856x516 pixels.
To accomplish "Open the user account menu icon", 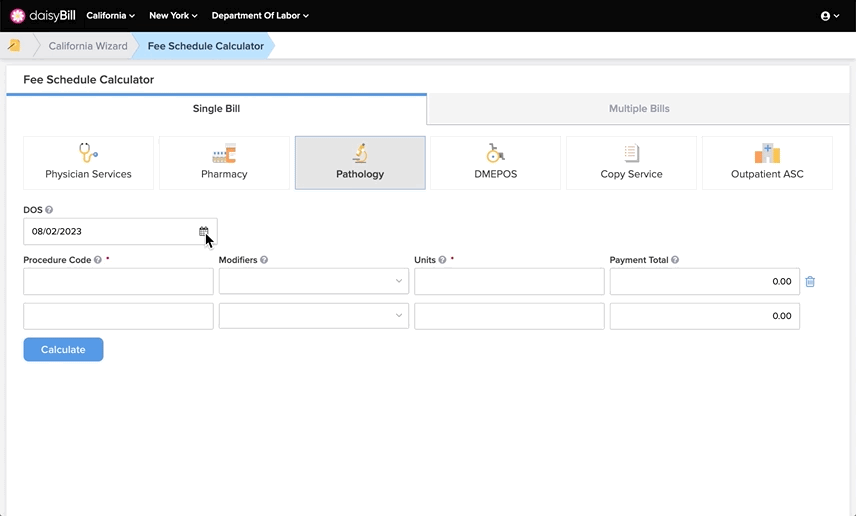I will [x=830, y=16].
